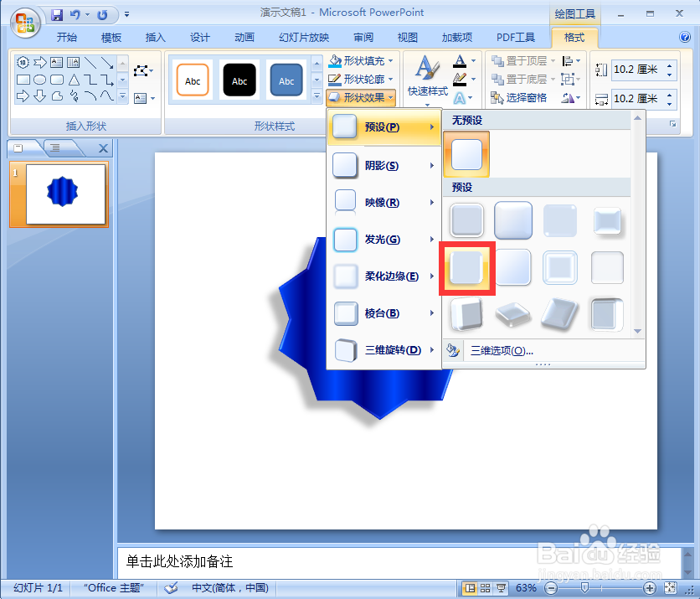The width and height of the screenshot is (700, 599).
Task: Click text fill letter A icon
Action: (460, 61)
